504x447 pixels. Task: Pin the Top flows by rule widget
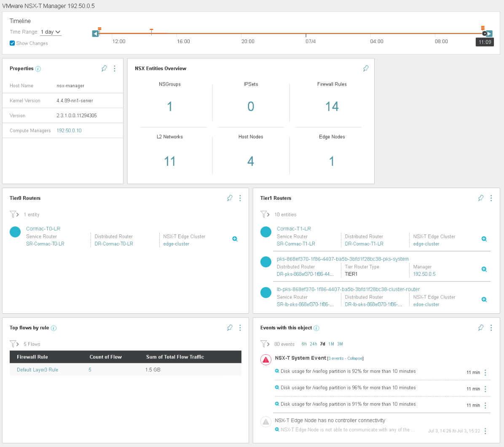tap(230, 328)
